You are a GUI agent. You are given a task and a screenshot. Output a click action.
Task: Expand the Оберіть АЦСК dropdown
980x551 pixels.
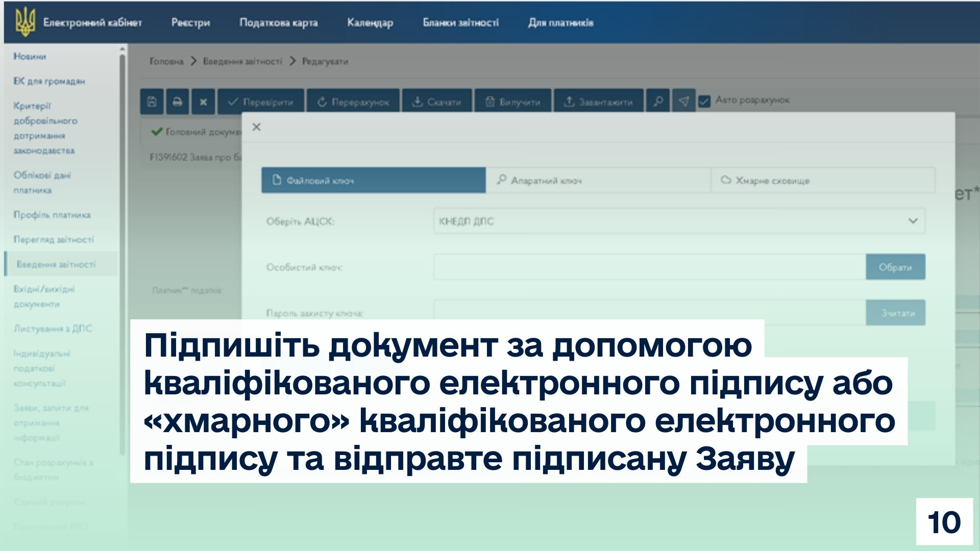(679, 221)
